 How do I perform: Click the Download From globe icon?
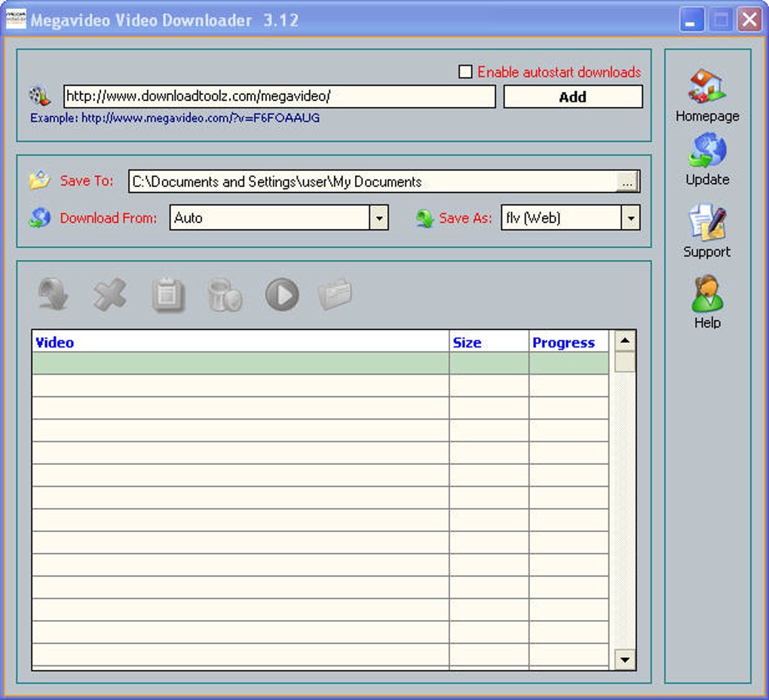tap(40, 218)
